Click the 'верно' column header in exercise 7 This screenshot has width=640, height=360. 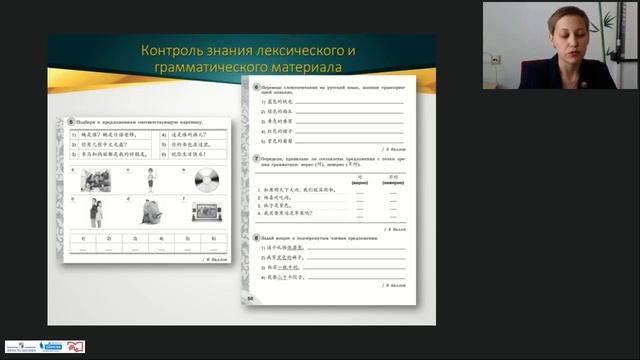pyautogui.click(x=360, y=180)
